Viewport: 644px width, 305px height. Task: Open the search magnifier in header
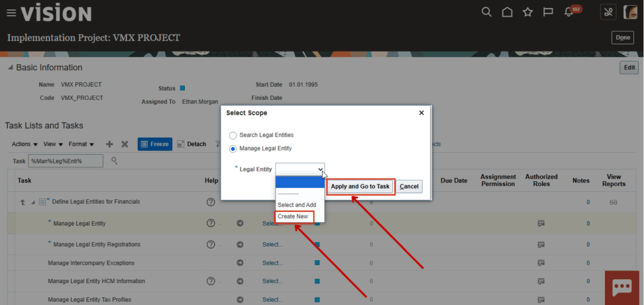click(486, 13)
